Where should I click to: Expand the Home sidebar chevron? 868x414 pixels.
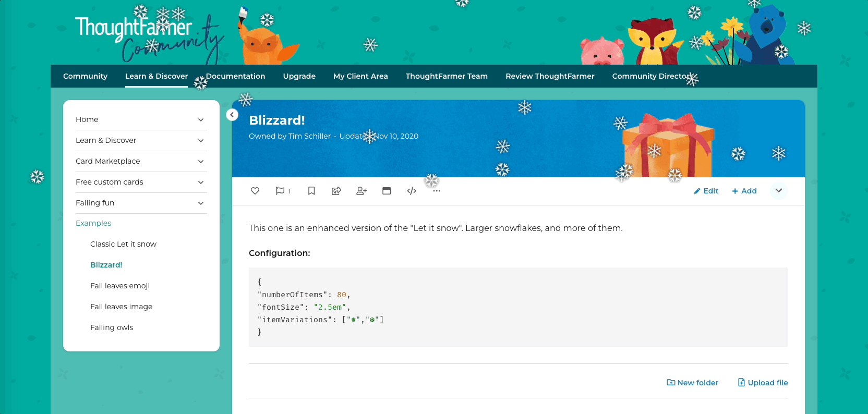[x=201, y=120]
